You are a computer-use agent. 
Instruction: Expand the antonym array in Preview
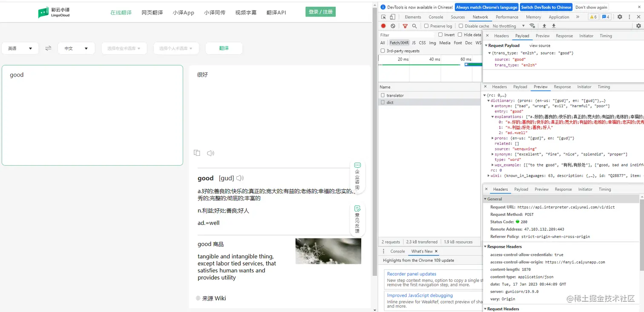tap(493, 106)
